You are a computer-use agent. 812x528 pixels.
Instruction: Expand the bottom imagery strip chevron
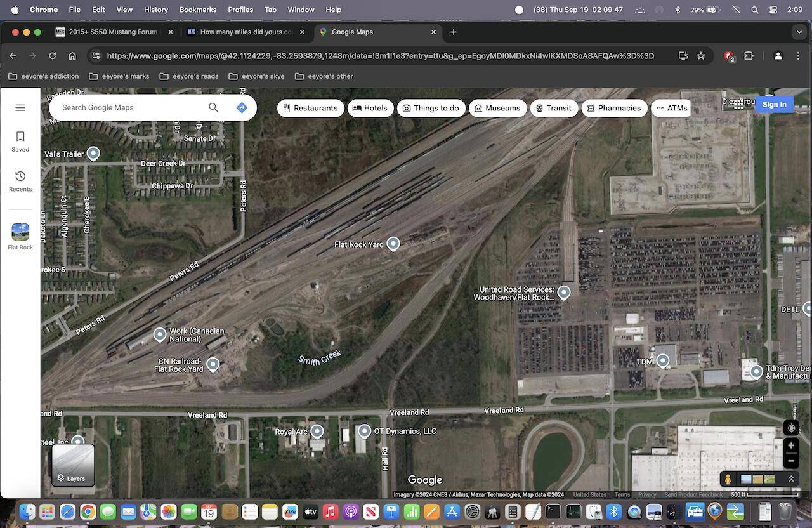click(791, 479)
